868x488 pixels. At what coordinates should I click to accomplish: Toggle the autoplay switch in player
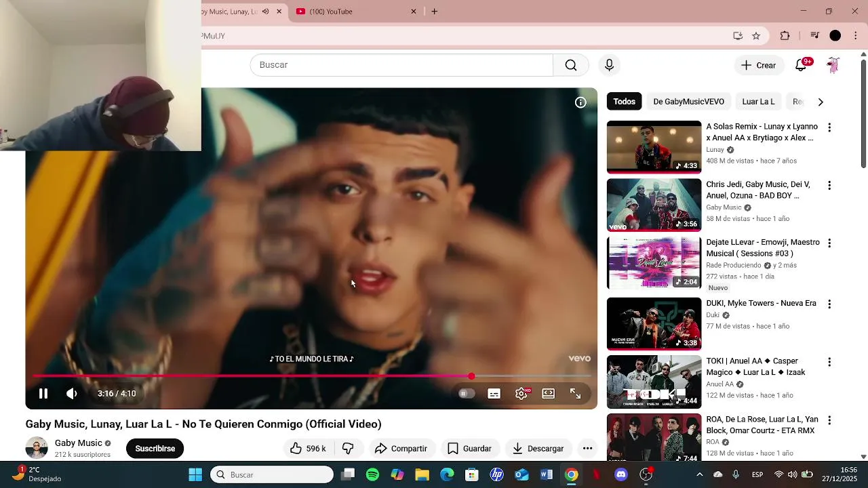pos(466,394)
